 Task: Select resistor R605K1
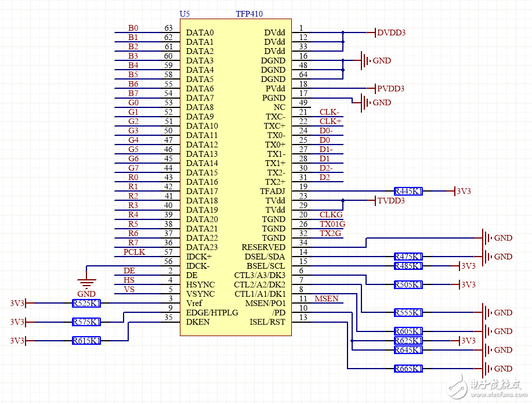click(x=408, y=331)
